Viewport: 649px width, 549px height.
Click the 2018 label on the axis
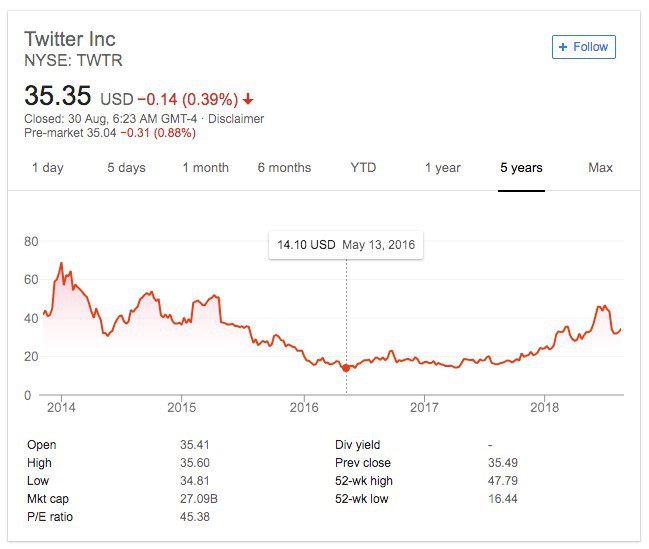click(x=545, y=407)
